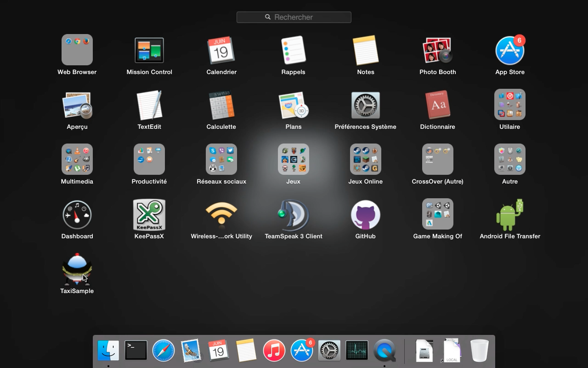Launch Wireless Network Utility

point(221,215)
